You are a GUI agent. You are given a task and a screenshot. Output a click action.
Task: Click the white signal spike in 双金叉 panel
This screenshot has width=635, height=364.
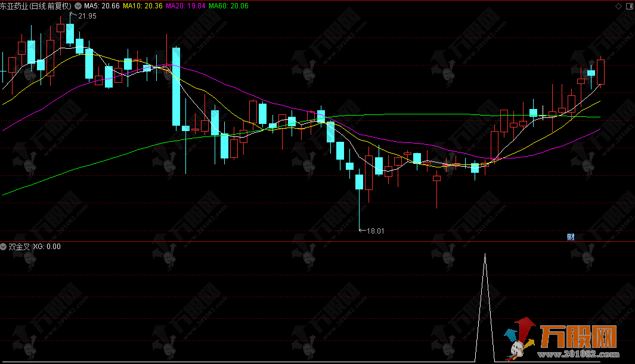tap(485, 298)
